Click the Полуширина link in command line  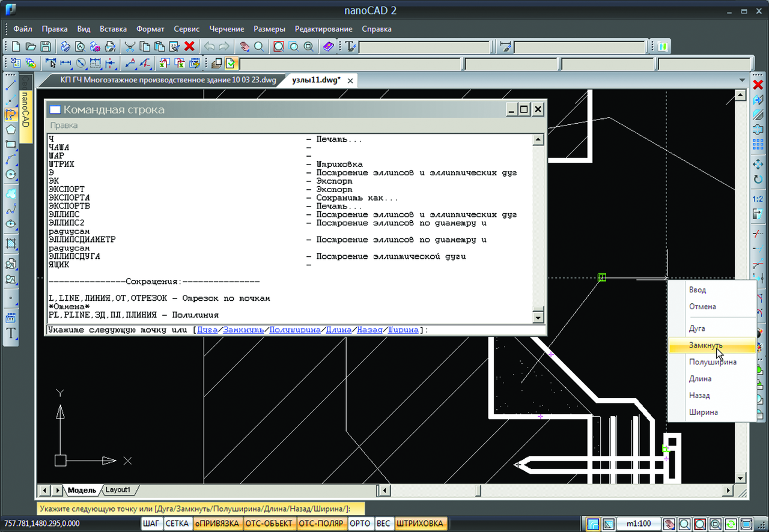(295, 330)
